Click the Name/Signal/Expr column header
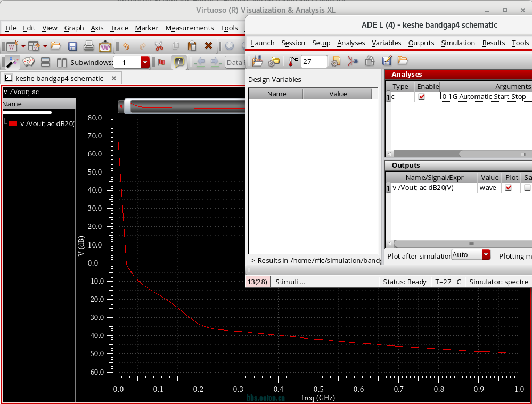The width and height of the screenshot is (532, 404). (x=435, y=177)
